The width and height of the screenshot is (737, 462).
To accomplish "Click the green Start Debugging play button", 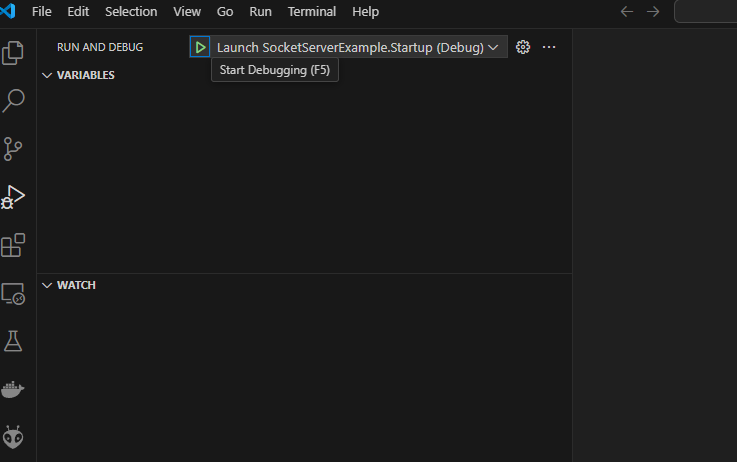I will (200, 47).
